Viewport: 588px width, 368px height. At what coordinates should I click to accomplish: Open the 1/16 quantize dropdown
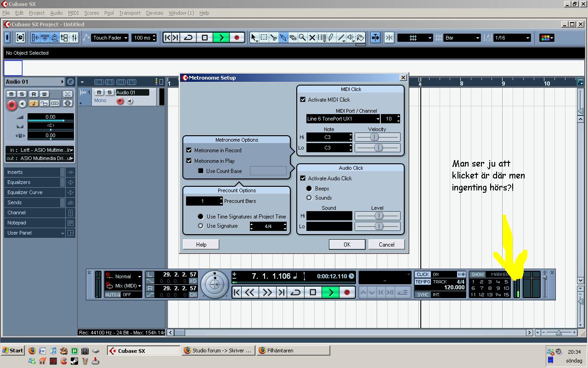coord(512,38)
